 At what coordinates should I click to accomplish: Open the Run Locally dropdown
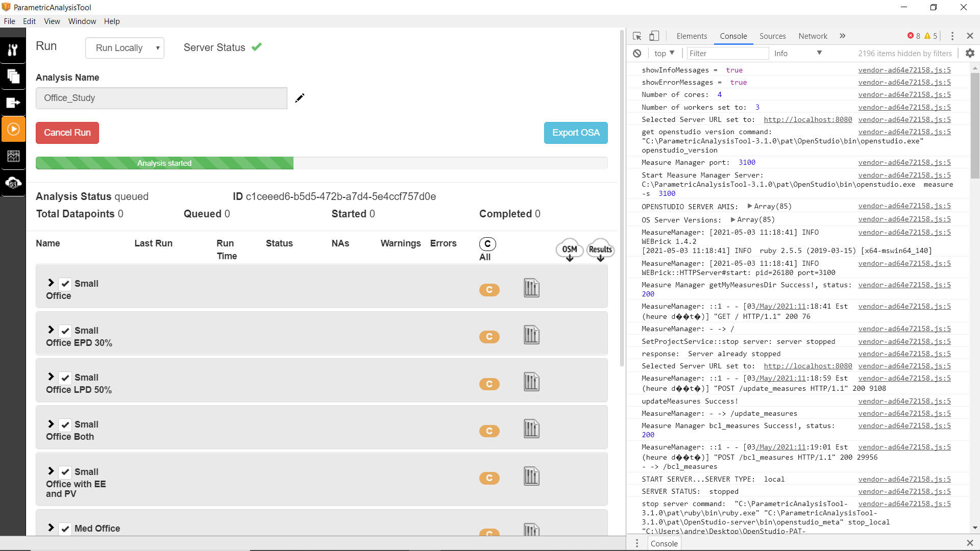pyautogui.click(x=125, y=47)
